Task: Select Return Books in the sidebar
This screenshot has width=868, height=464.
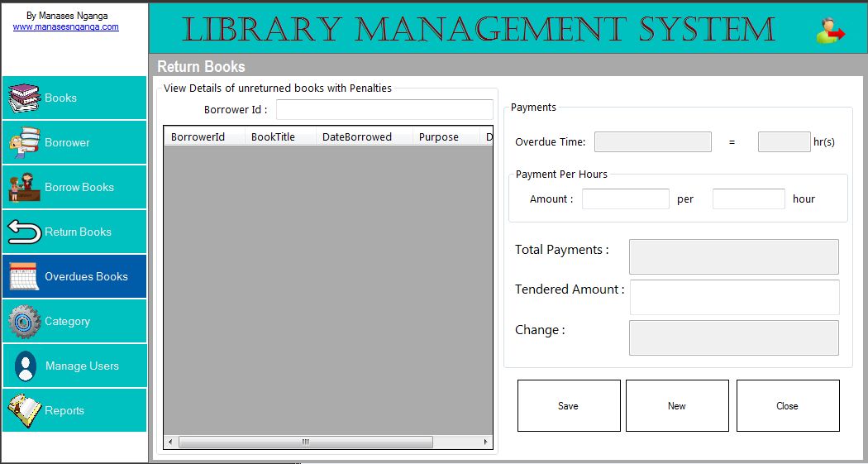Action: click(74, 232)
